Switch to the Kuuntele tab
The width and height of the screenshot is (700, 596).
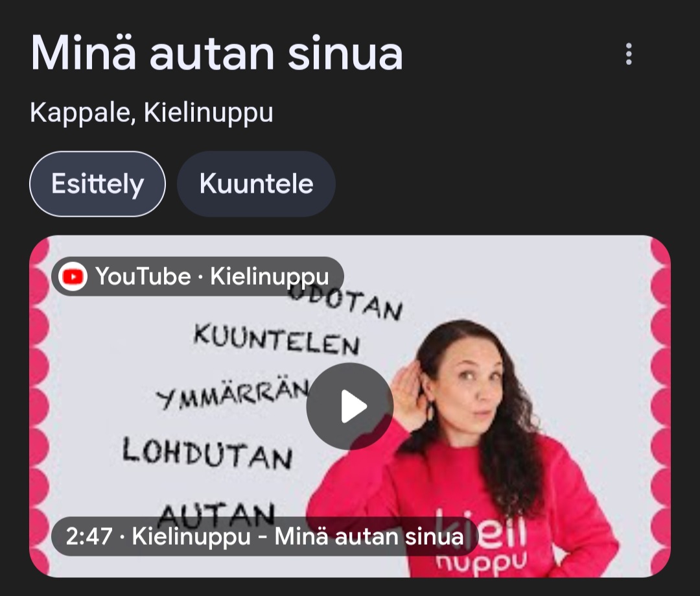tap(256, 184)
